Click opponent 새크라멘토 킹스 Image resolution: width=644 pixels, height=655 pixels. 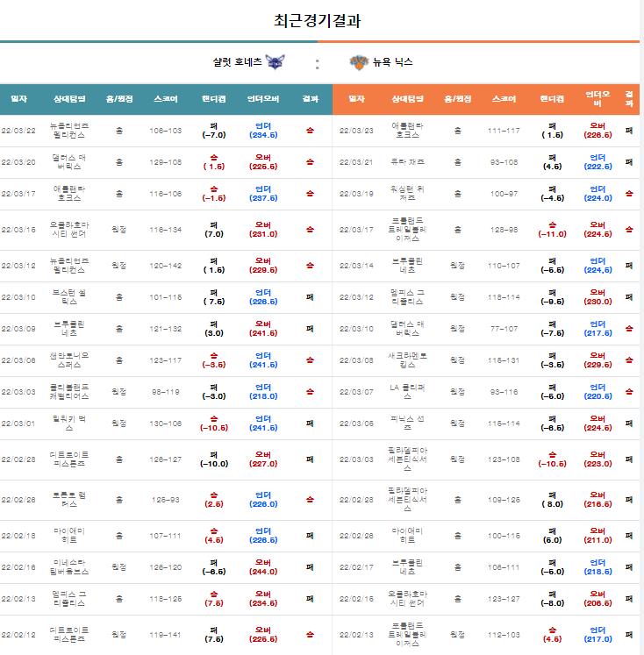(x=407, y=360)
